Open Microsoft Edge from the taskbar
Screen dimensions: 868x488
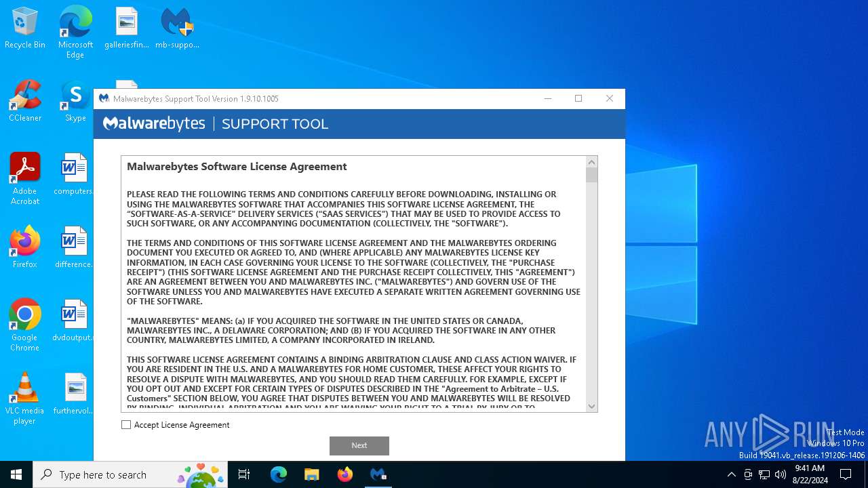pos(279,474)
